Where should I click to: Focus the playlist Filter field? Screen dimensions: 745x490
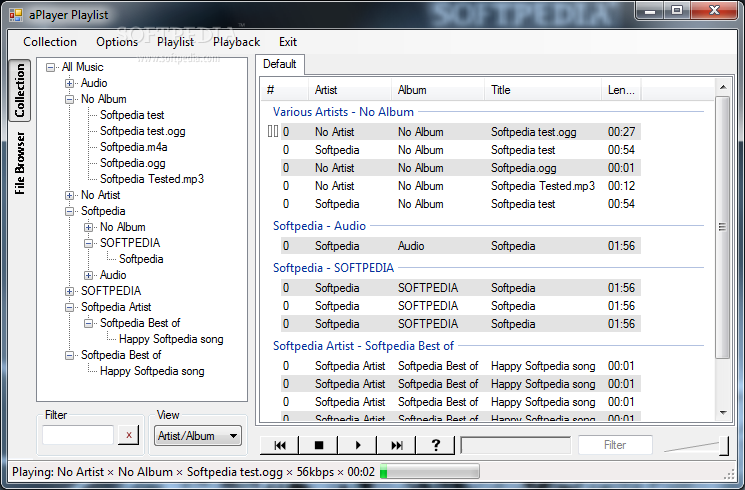(615, 445)
